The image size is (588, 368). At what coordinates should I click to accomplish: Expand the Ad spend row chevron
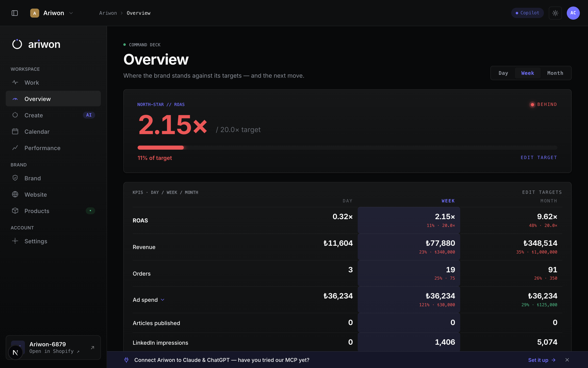tap(163, 300)
